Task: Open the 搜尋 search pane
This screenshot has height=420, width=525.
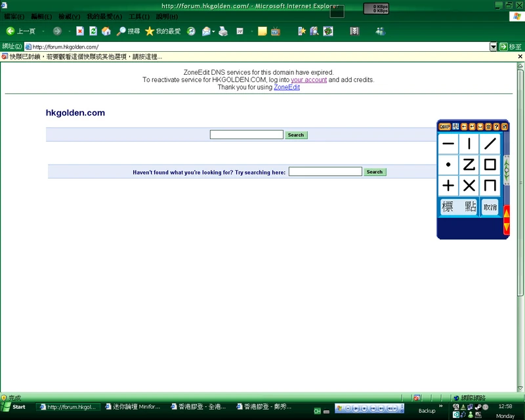Action: [128, 31]
